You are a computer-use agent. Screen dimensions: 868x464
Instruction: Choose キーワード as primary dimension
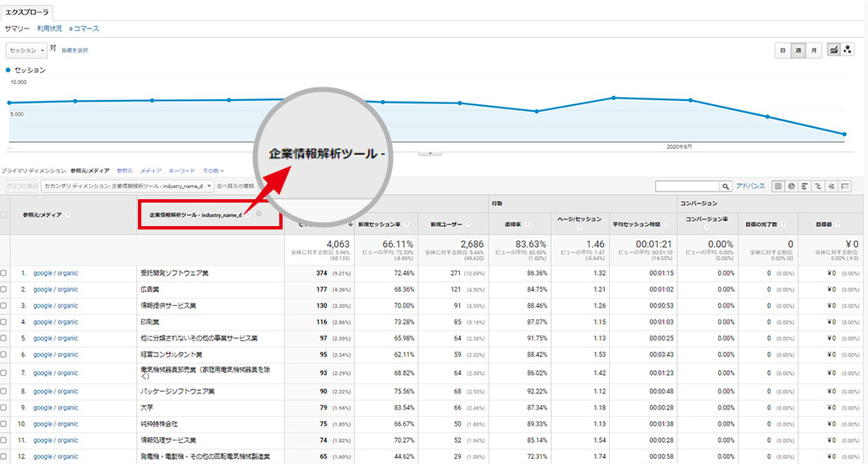tap(182, 171)
